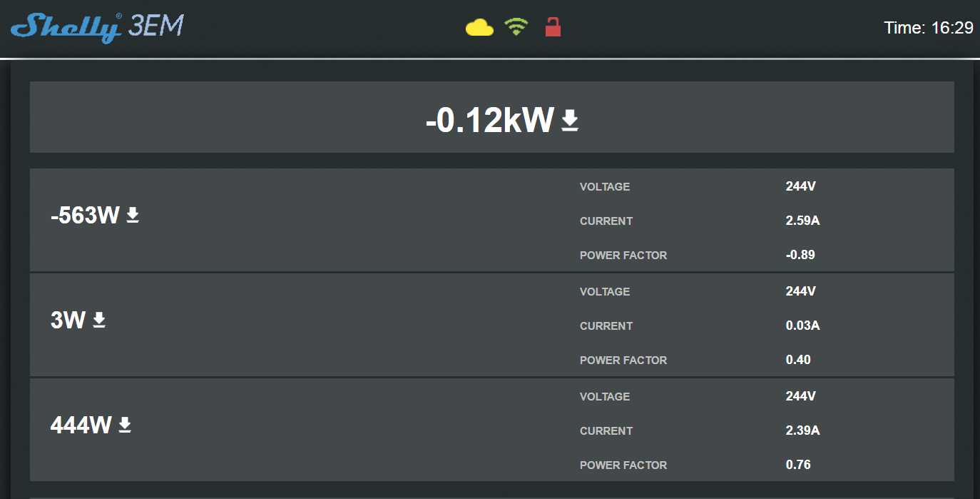Click the Shelly 3EM logo
Viewport: 980px width, 499px height.
(97, 28)
